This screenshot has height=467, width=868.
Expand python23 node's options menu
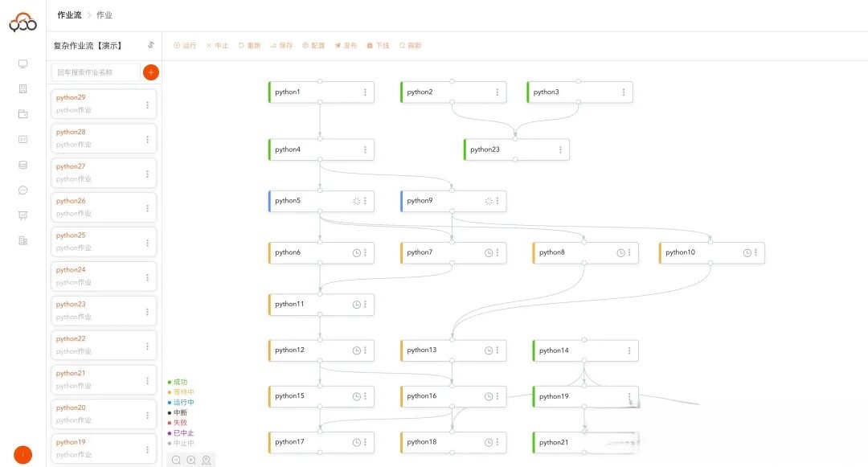[560, 150]
